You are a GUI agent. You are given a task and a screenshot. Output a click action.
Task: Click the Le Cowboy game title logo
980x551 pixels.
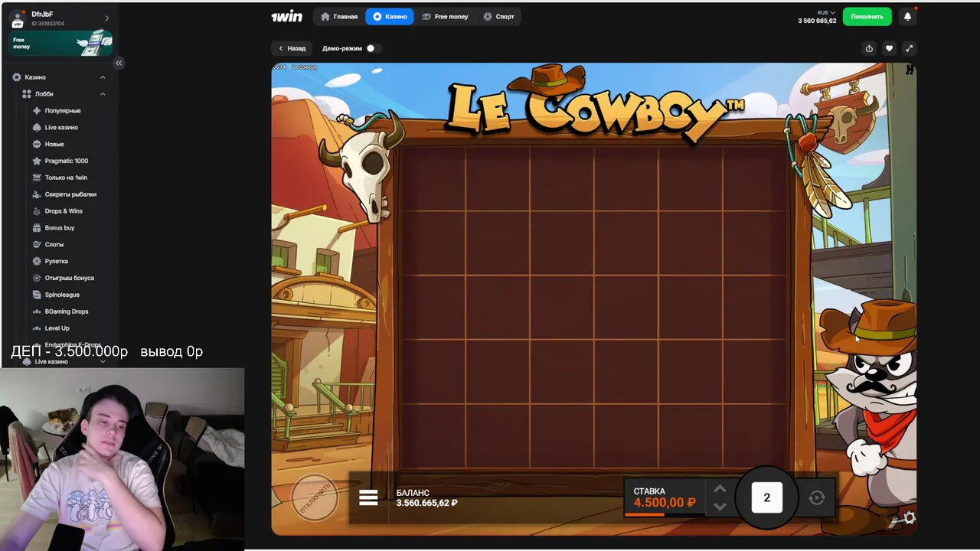tap(594, 105)
